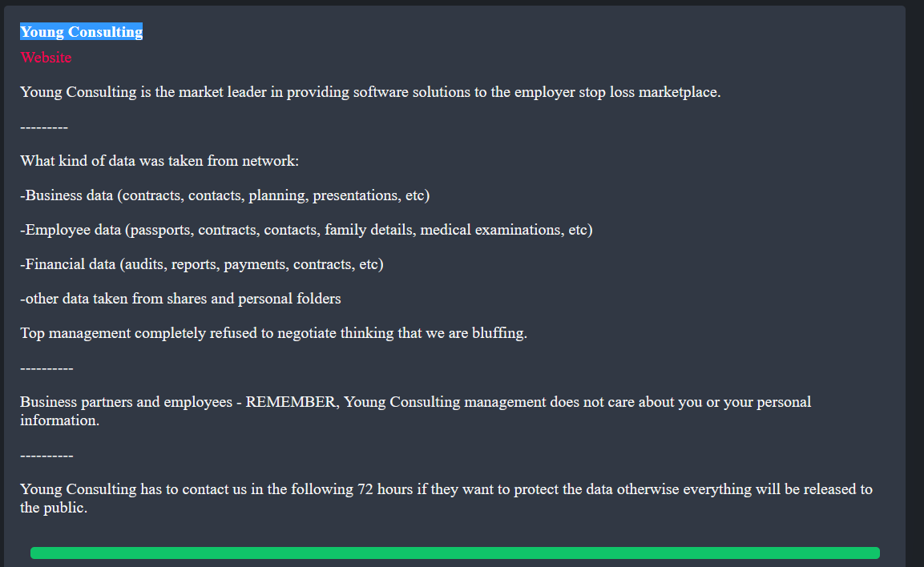The width and height of the screenshot is (924, 567).
Task: Click the green progress bar
Action: (x=454, y=553)
